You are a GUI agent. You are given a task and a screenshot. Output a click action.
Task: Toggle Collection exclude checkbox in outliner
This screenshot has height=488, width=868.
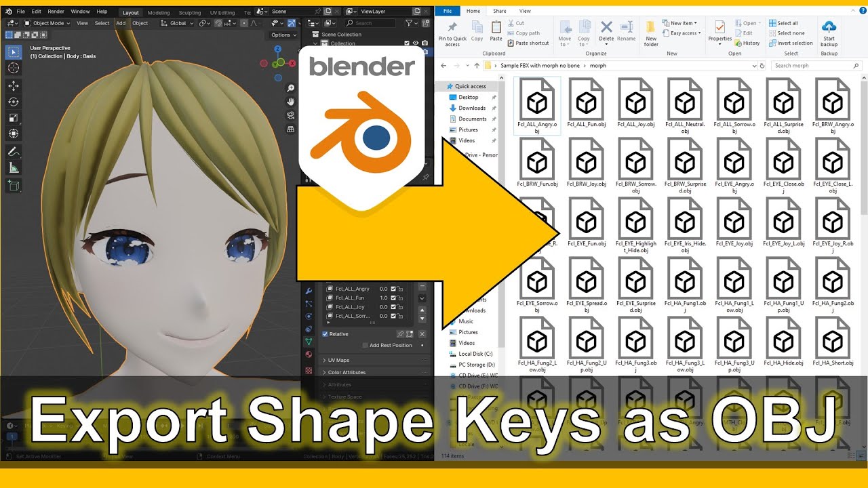pos(408,43)
